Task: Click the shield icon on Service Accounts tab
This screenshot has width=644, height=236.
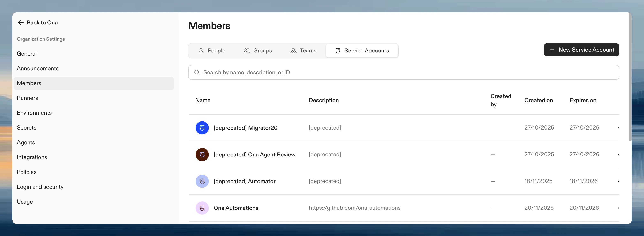Action: [x=338, y=51]
